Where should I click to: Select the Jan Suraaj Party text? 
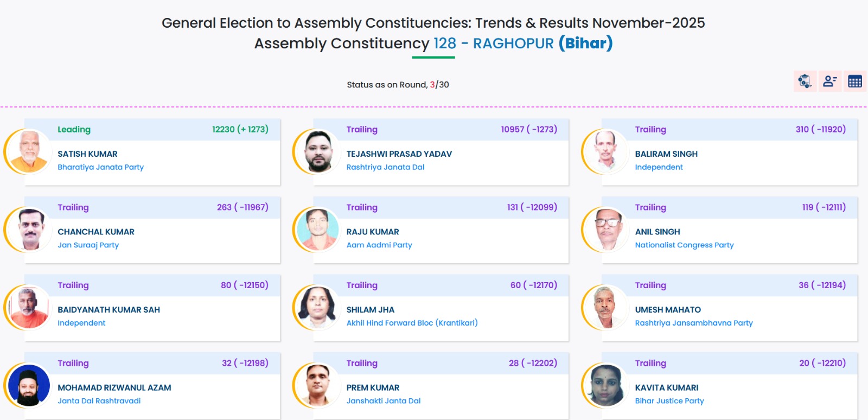click(x=88, y=245)
